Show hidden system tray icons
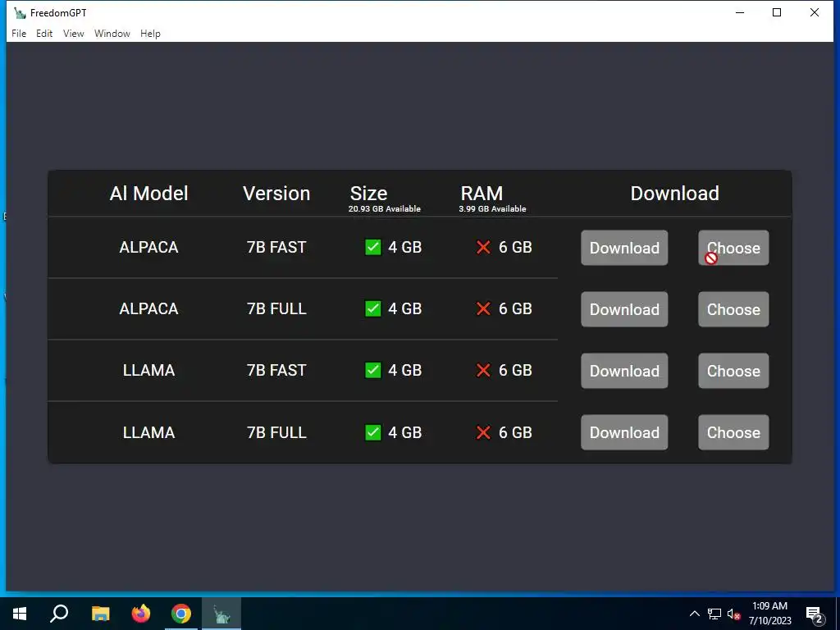 click(694, 614)
